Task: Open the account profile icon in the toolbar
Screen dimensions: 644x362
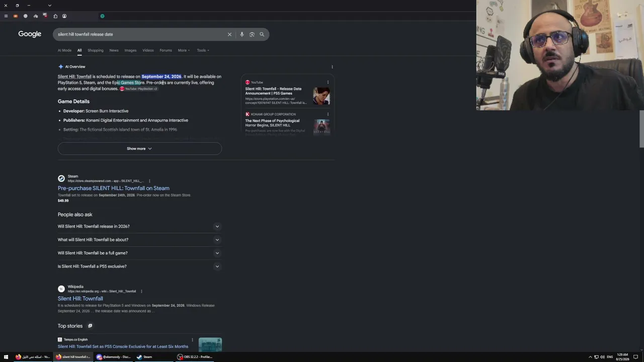Action: (x=64, y=16)
